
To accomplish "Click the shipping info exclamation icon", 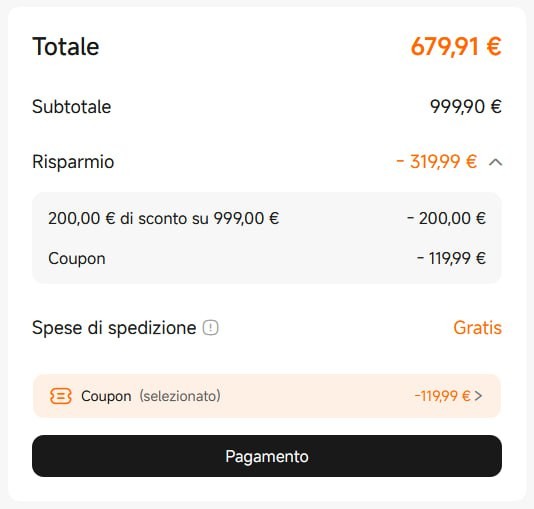I will click(x=210, y=328).
